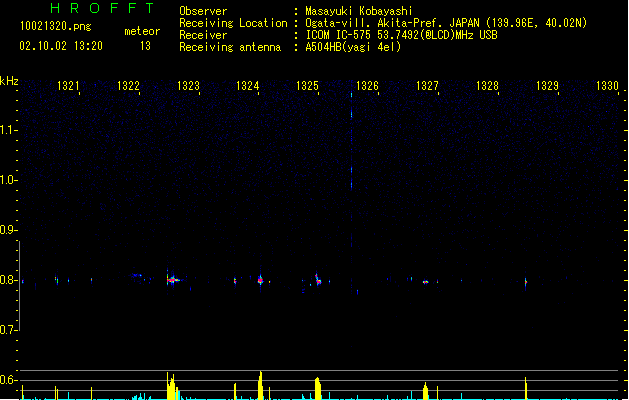Image resolution: width=629 pixels, height=400 pixels.
Task: Click the 1330 time axis marker
Action: [607, 86]
